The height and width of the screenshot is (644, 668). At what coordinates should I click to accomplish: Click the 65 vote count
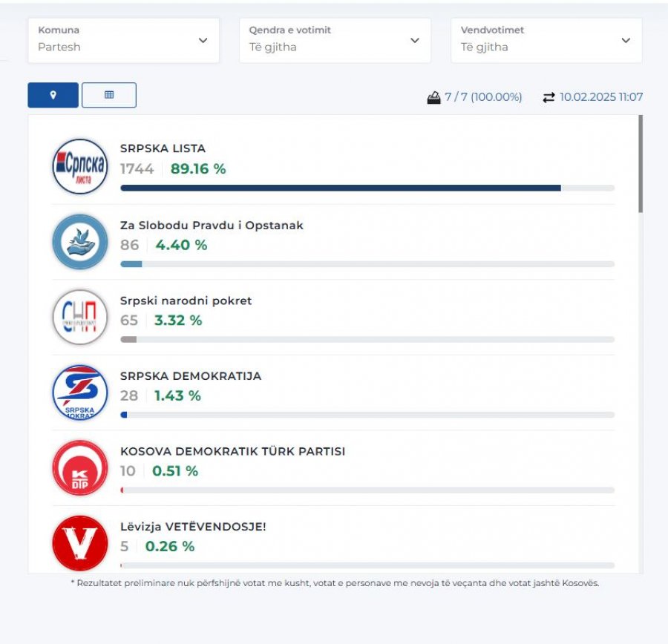pyautogui.click(x=129, y=321)
